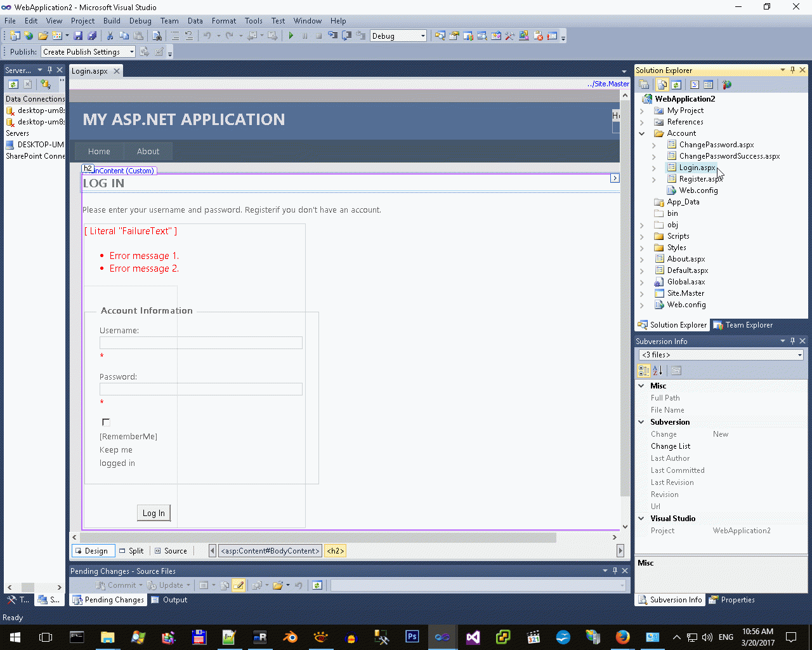The image size is (812, 650).
Task: Click the Refresh icon in Solution Explorer toolbar
Action: [676, 84]
